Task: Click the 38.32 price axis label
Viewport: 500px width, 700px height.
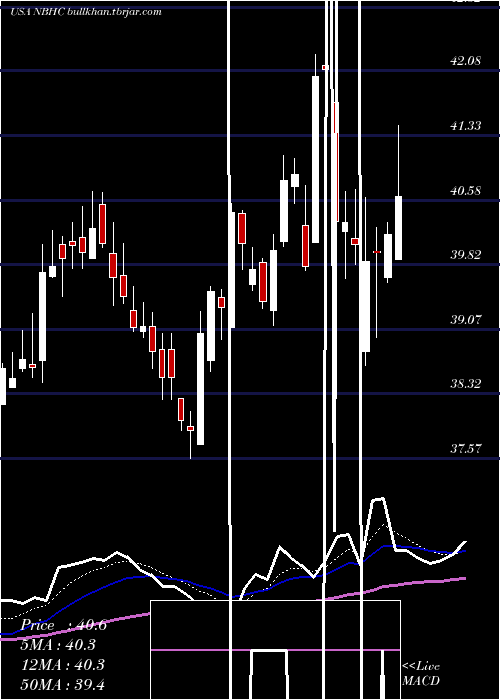Action: (x=466, y=384)
